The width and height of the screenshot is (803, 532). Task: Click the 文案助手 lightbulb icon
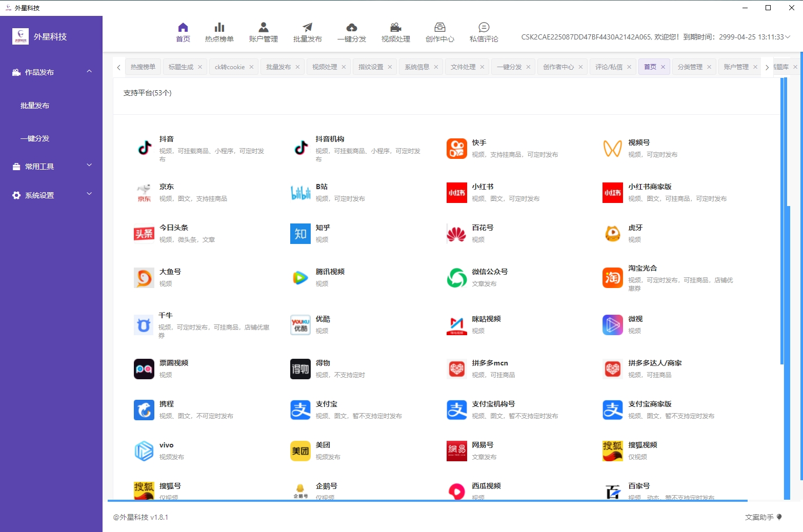(x=779, y=517)
